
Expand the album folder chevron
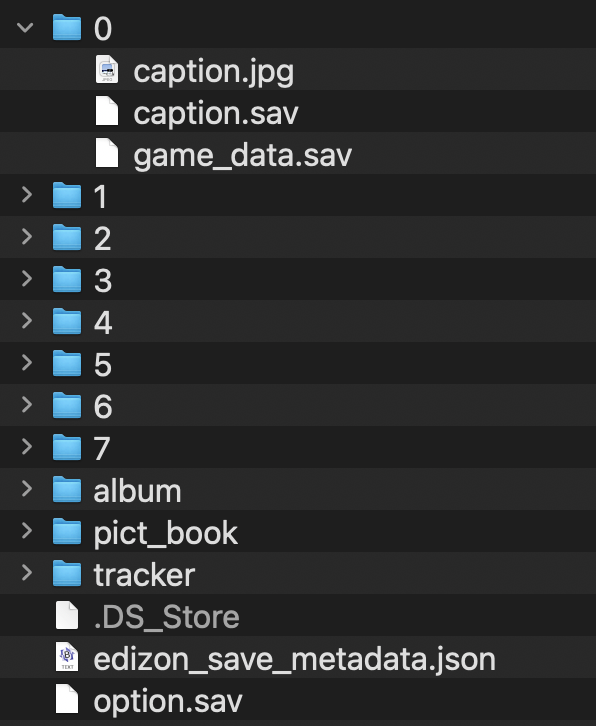27,488
